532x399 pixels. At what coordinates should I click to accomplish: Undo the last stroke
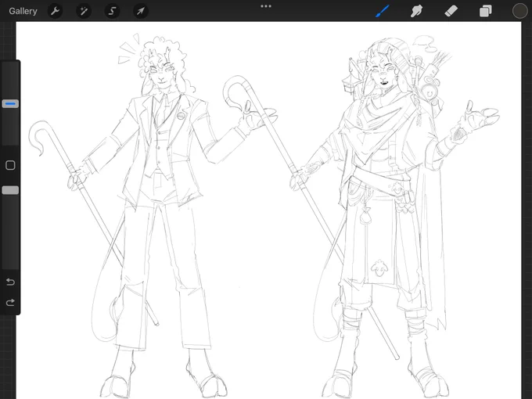tap(10, 282)
